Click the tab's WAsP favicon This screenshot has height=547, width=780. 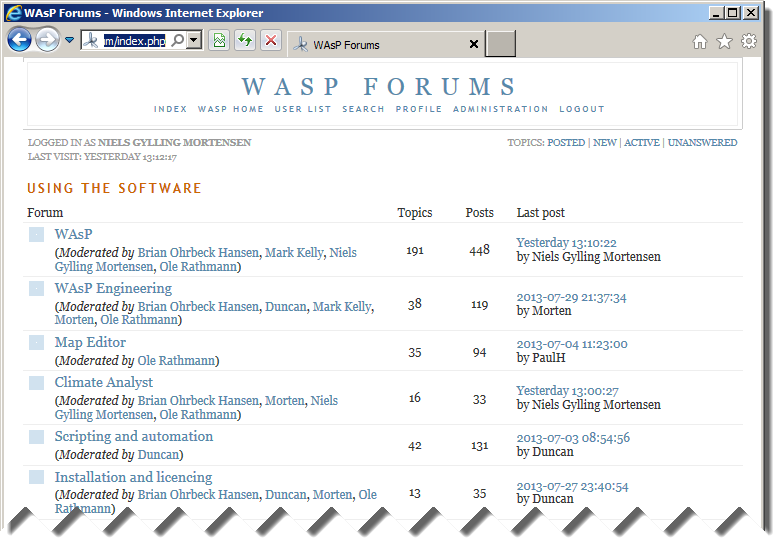[300, 45]
